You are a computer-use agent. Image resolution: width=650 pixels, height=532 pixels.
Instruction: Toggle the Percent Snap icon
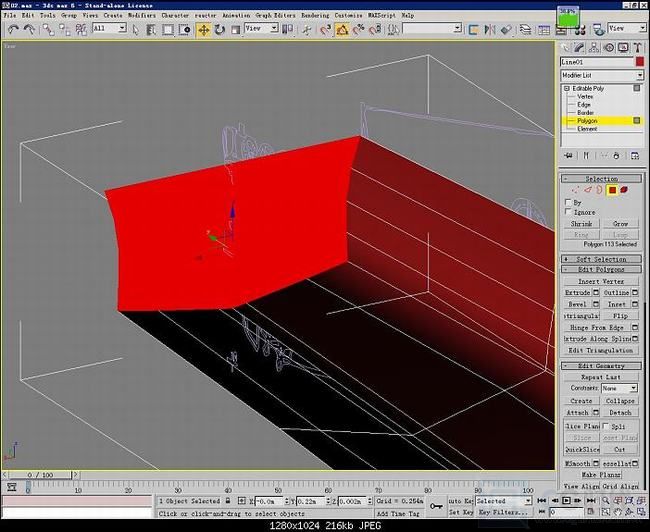point(359,29)
